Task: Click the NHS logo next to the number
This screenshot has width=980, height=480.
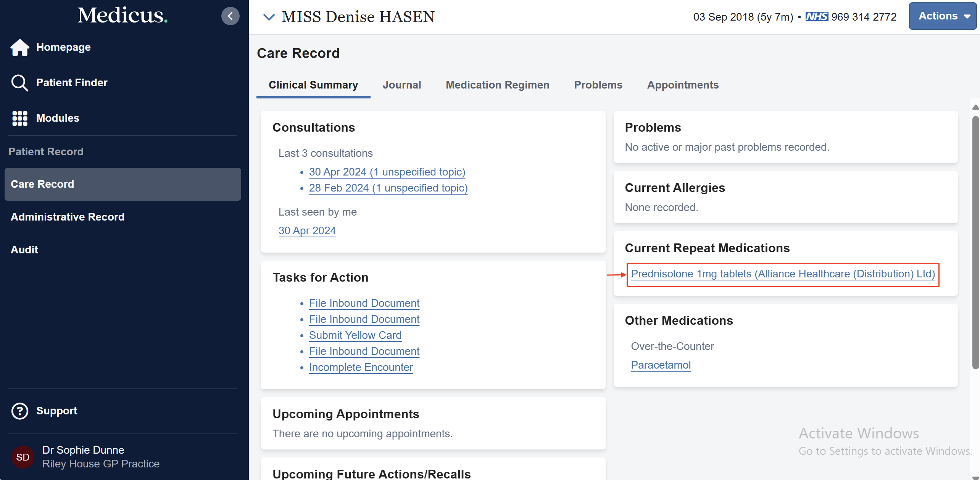Action: 817,16
